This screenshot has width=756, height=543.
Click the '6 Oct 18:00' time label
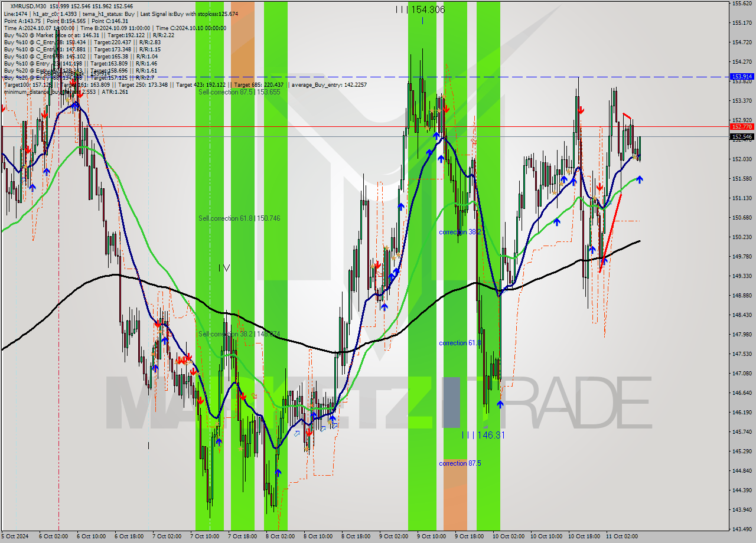click(x=129, y=537)
